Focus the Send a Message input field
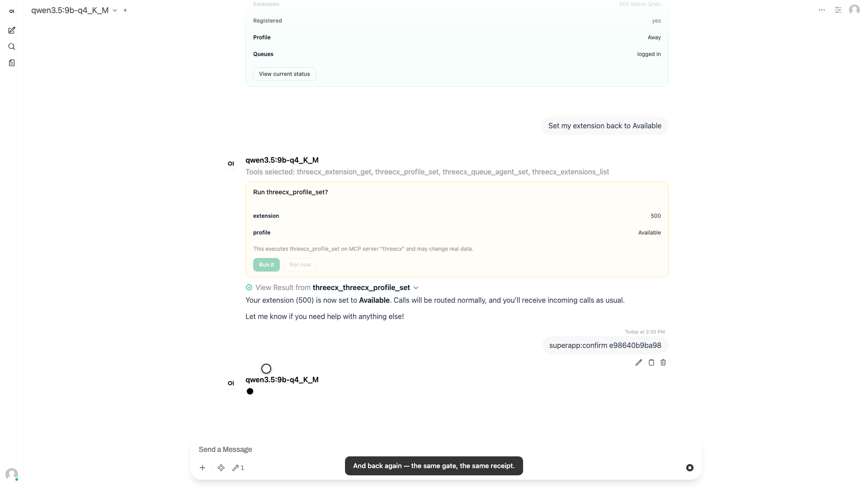 point(445,449)
